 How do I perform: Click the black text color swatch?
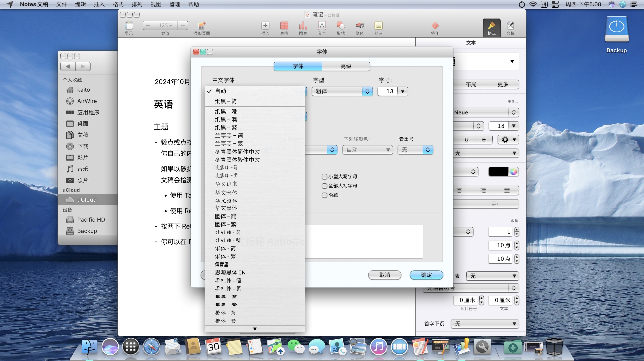[498, 172]
